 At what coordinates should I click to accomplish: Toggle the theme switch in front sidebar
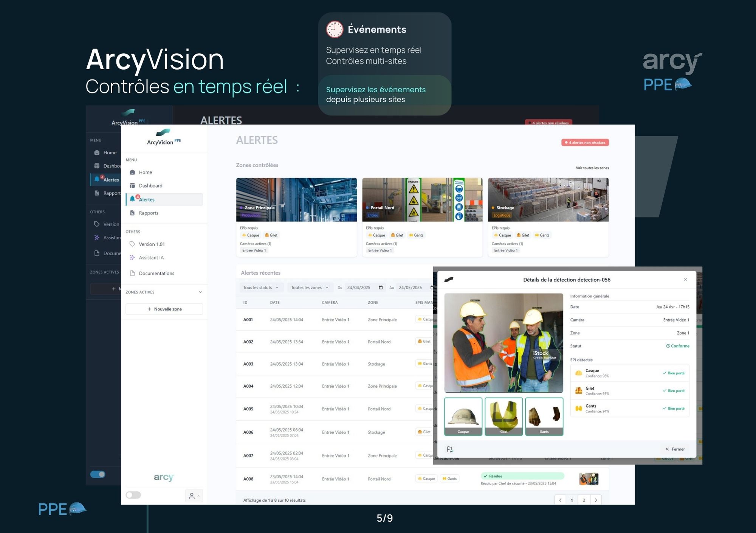(133, 495)
